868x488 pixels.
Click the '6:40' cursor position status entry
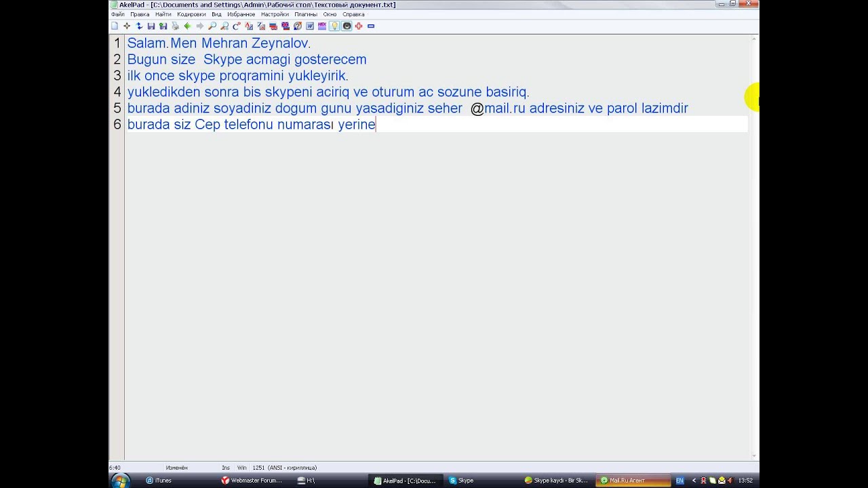pyautogui.click(x=115, y=468)
